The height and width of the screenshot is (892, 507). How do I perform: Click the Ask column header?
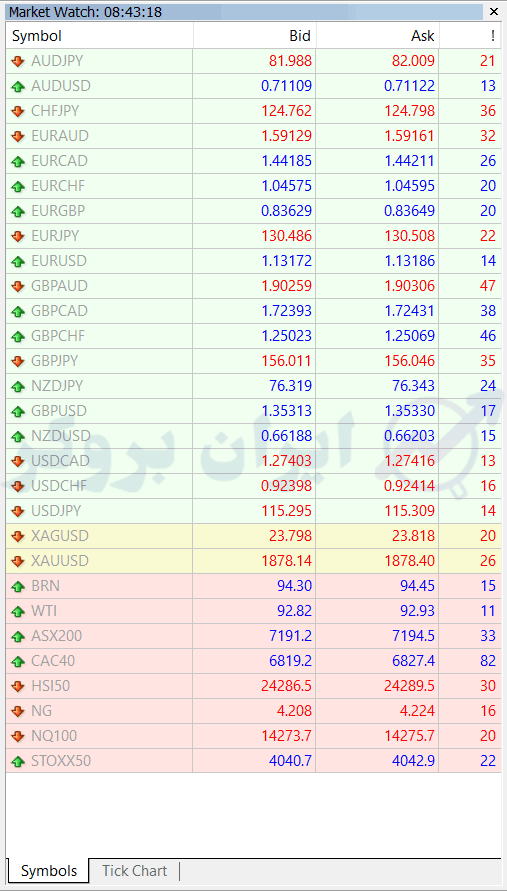click(378, 36)
